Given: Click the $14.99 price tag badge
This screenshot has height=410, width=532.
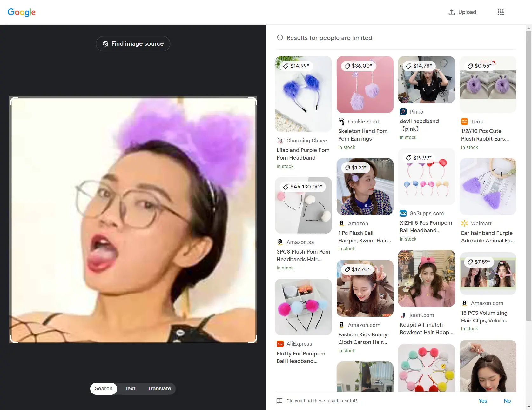Looking at the screenshot, I should pyautogui.click(x=296, y=66).
